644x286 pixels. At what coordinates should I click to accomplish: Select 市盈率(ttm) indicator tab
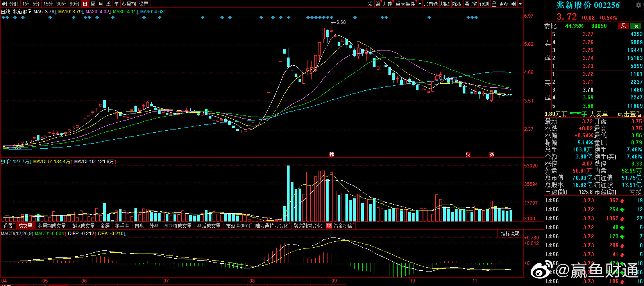tap(238, 226)
